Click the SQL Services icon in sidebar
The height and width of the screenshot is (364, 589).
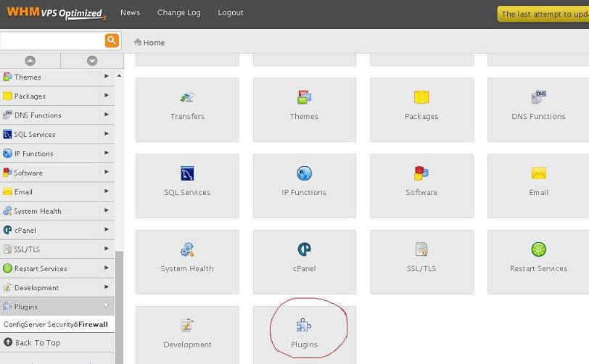(x=7, y=134)
